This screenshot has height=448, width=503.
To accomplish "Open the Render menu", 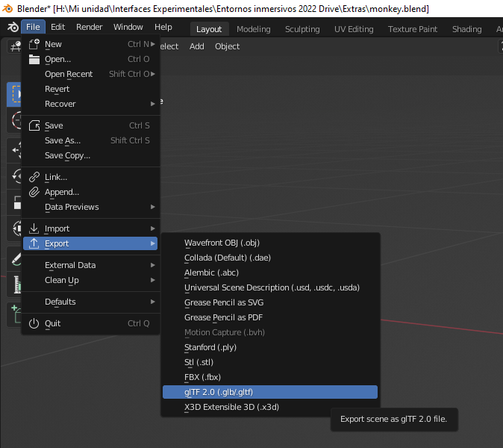I will pyautogui.click(x=89, y=27).
